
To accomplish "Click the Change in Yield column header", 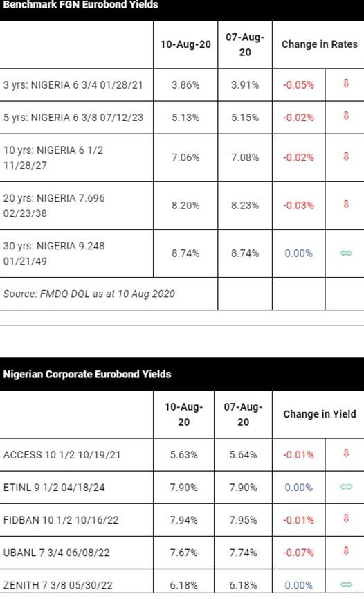I will [320, 414].
